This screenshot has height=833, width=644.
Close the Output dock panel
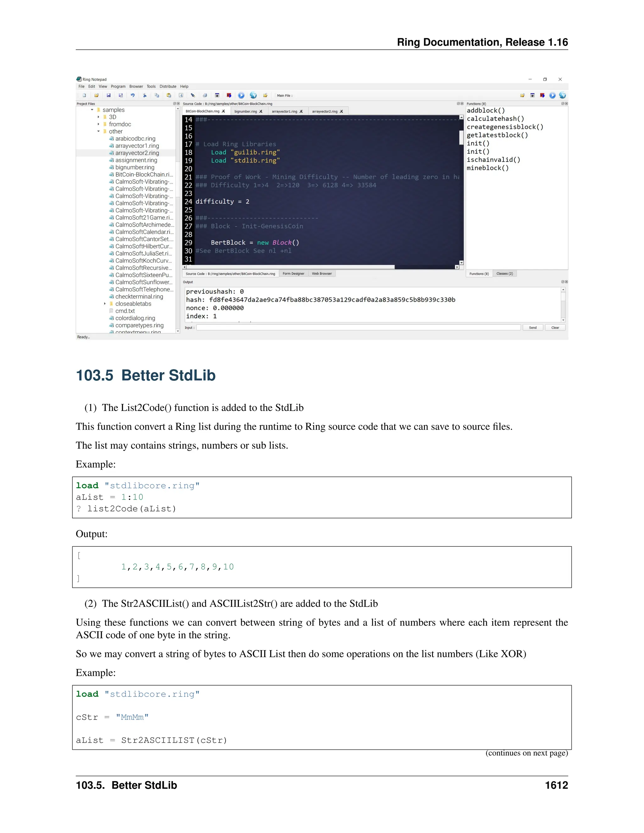click(566, 282)
